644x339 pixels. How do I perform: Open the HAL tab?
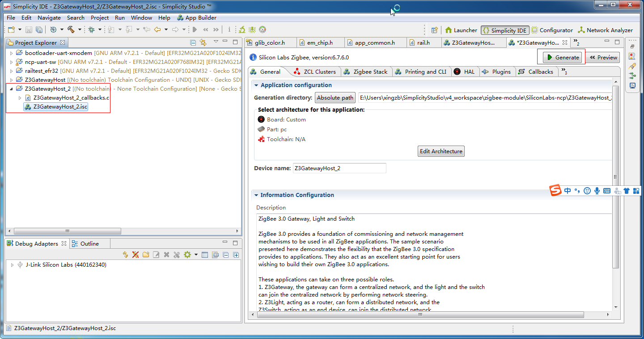coord(465,71)
